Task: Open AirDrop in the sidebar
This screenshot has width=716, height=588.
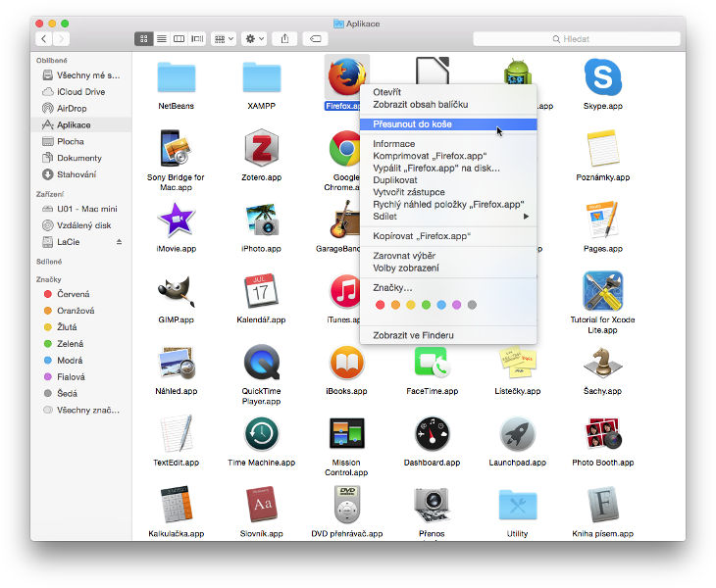Action: [x=72, y=109]
